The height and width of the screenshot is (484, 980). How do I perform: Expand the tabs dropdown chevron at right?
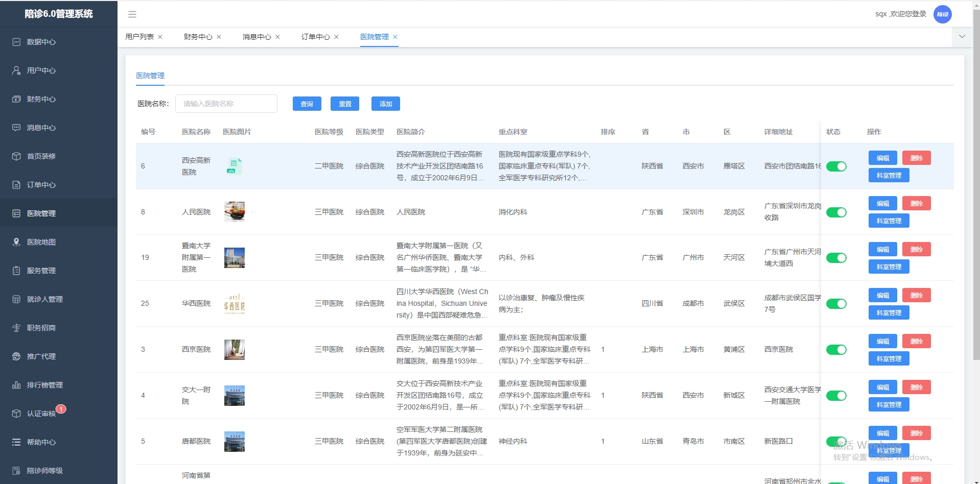tap(962, 37)
